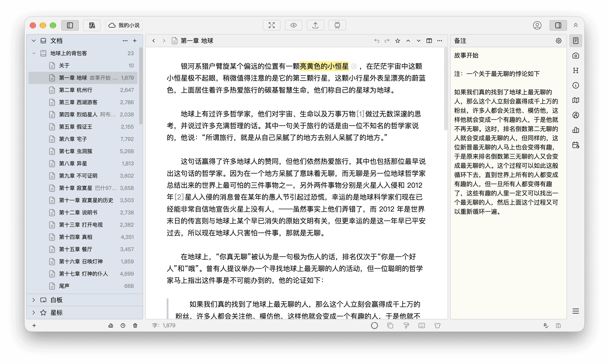The height and width of the screenshot is (364, 609).
Task: Expand the 星标 section
Action: point(34,313)
